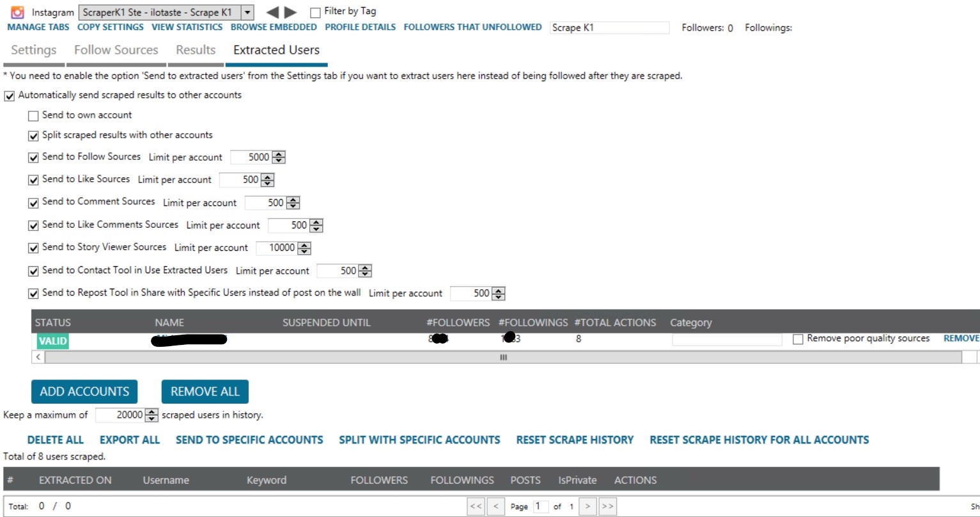Adjust Follow Sources limit spinner

point(279,157)
